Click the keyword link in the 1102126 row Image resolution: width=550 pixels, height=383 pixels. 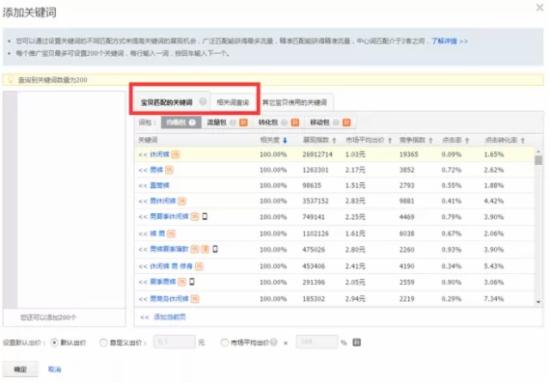pyautogui.click(x=157, y=233)
